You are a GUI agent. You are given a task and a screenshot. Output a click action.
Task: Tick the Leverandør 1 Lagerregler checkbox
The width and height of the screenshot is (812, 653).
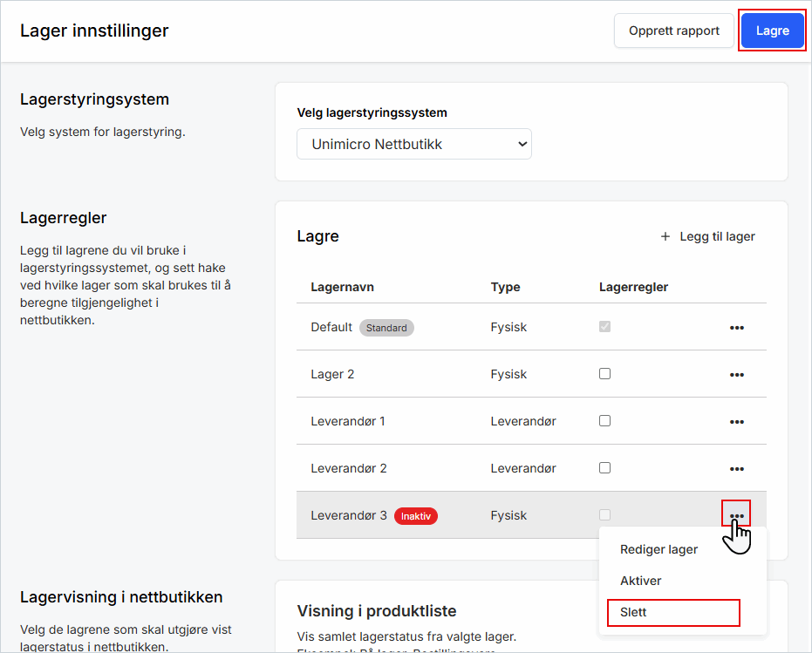(604, 420)
